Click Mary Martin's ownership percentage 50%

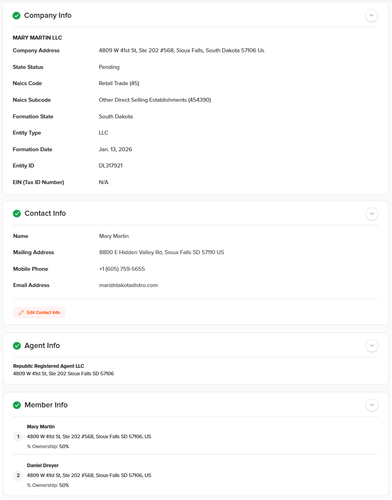64,446
